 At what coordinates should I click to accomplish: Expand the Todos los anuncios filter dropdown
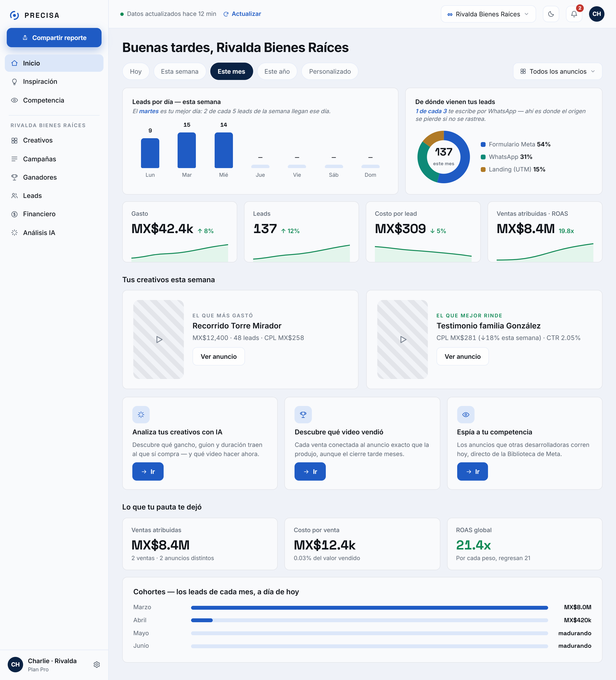(x=558, y=72)
